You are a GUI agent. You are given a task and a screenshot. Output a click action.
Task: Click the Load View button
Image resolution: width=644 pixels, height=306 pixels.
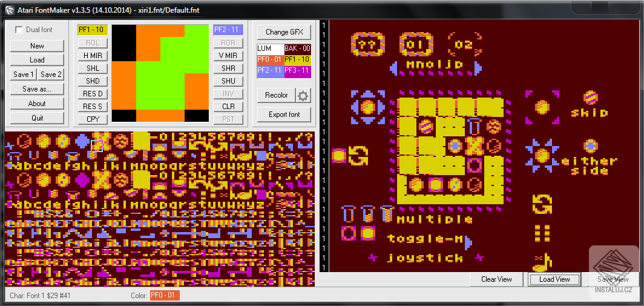click(x=554, y=279)
